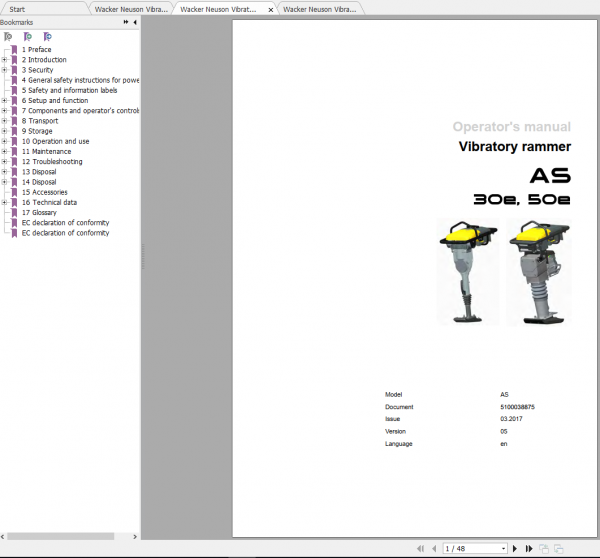
Task: Open 4 General safety instructions bookmark
Action: point(80,80)
